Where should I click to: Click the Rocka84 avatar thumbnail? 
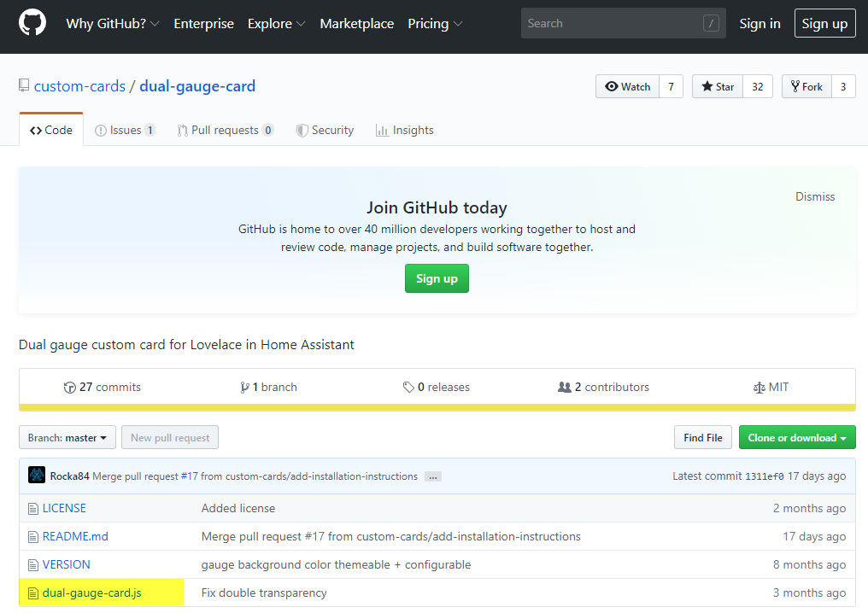pyautogui.click(x=37, y=476)
